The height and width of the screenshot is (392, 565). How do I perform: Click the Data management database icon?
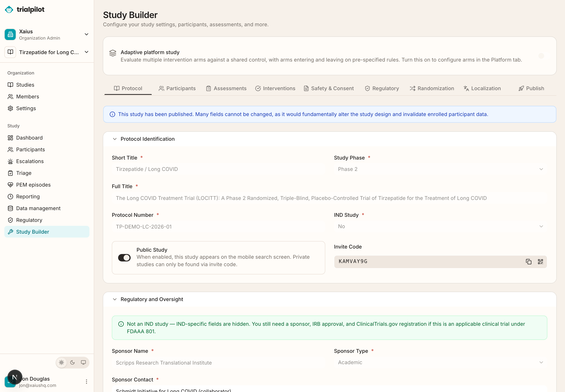tap(10, 208)
